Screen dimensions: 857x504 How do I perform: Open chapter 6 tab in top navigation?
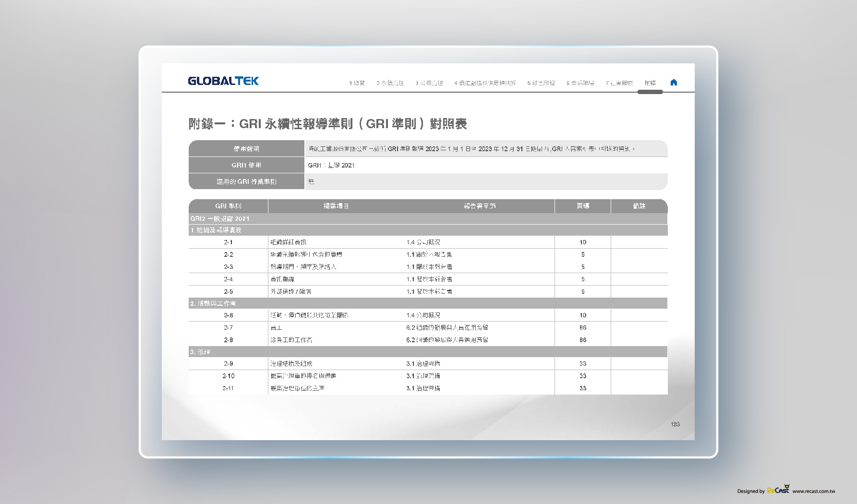click(x=580, y=83)
